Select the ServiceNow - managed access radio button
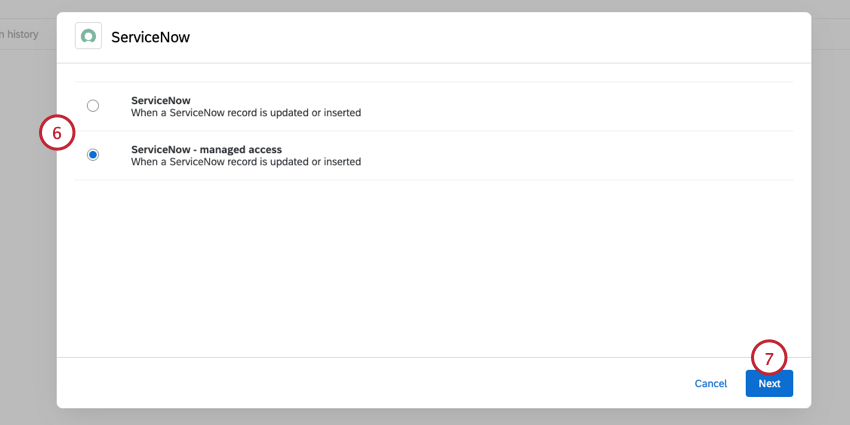Image resolution: width=850 pixels, height=425 pixels. coord(93,155)
